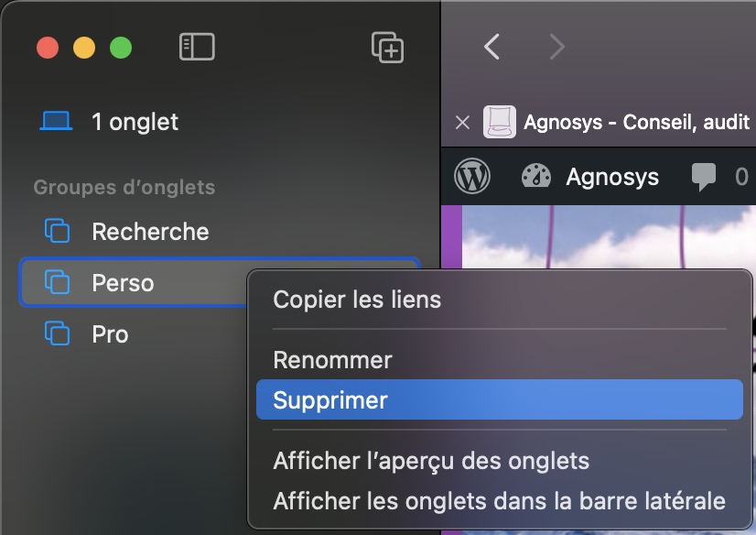Open the WordPress logo menu
This screenshot has width=756, height=535.
472,176
